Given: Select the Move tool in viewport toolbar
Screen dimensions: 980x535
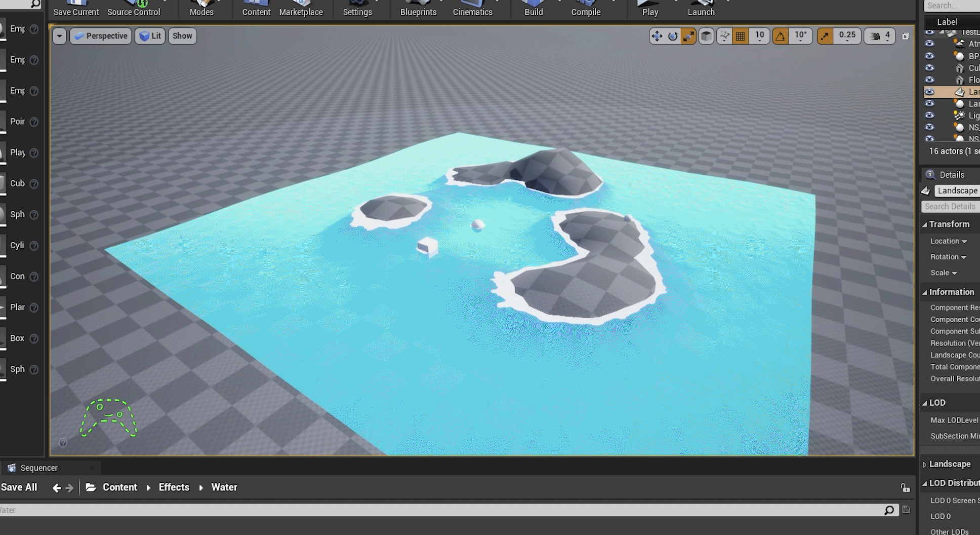Looking at the screenshot, I should click(x=657, y=35).
